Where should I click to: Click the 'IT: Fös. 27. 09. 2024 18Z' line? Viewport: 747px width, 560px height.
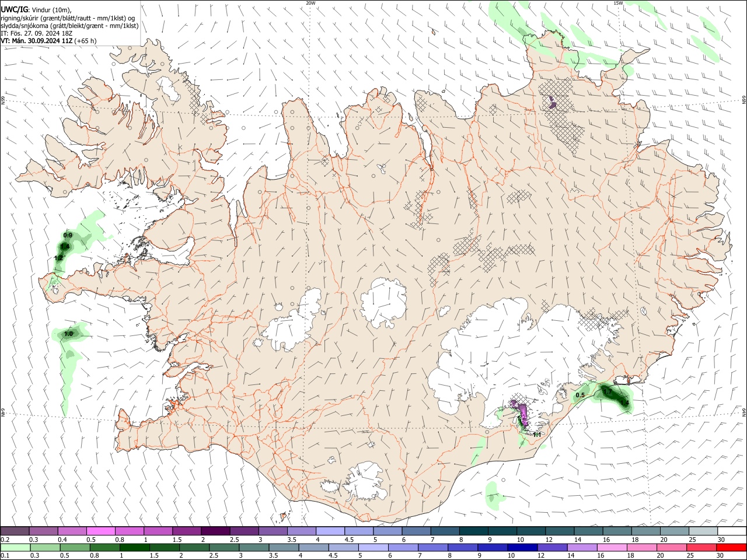tap(37, 33)
